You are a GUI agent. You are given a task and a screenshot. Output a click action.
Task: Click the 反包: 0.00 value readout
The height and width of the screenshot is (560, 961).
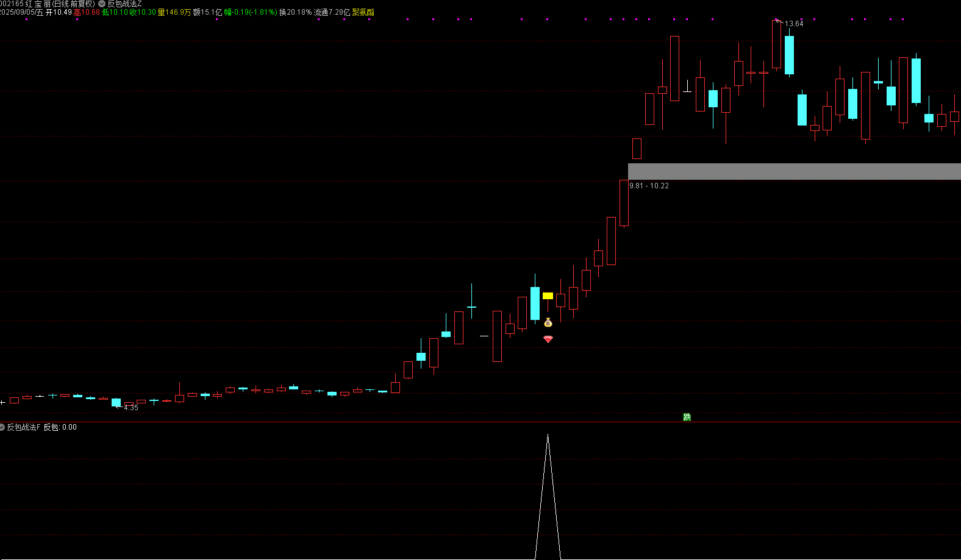[60, 427]
